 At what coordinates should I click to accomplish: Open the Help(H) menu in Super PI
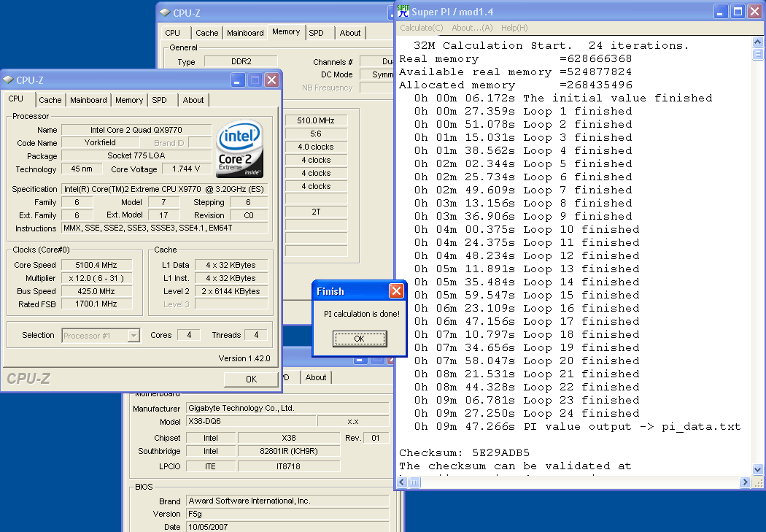[x=514, y=28]
